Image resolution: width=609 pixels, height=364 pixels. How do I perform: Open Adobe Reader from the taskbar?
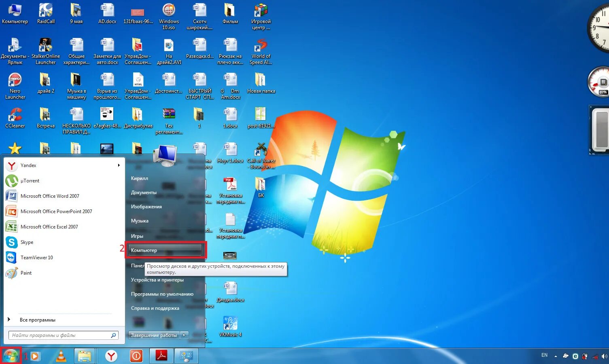coord(161,356)
